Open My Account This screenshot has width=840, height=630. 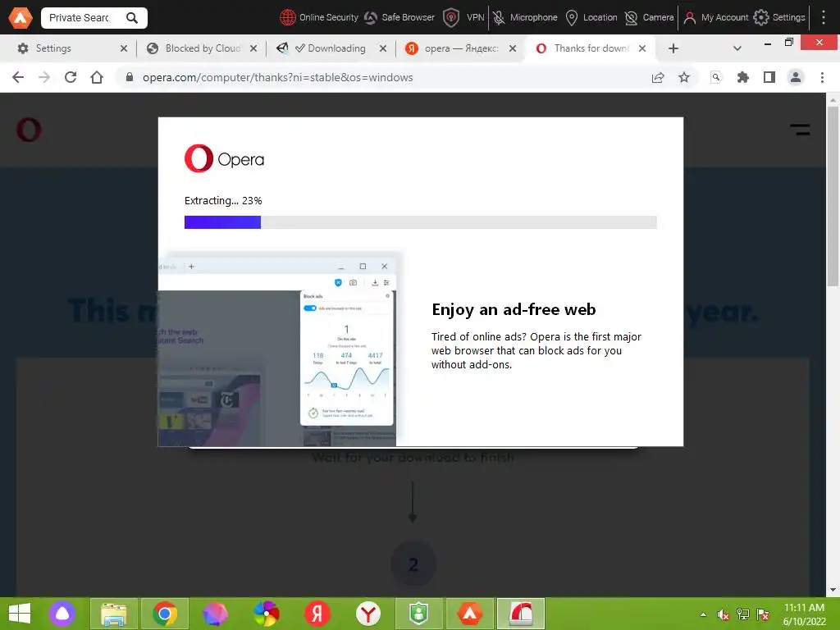715,18
